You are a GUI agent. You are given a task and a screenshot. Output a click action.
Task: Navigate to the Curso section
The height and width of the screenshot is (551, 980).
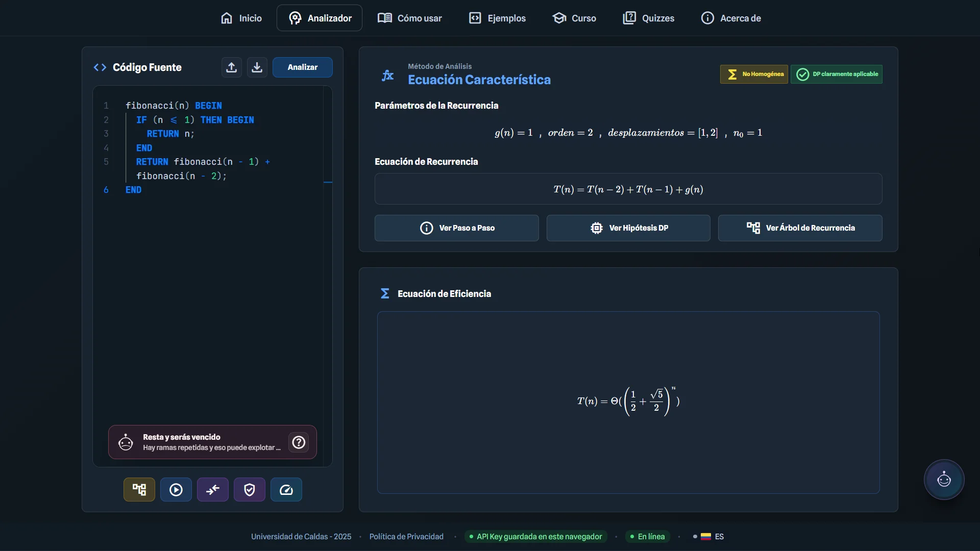click(574, 18)
